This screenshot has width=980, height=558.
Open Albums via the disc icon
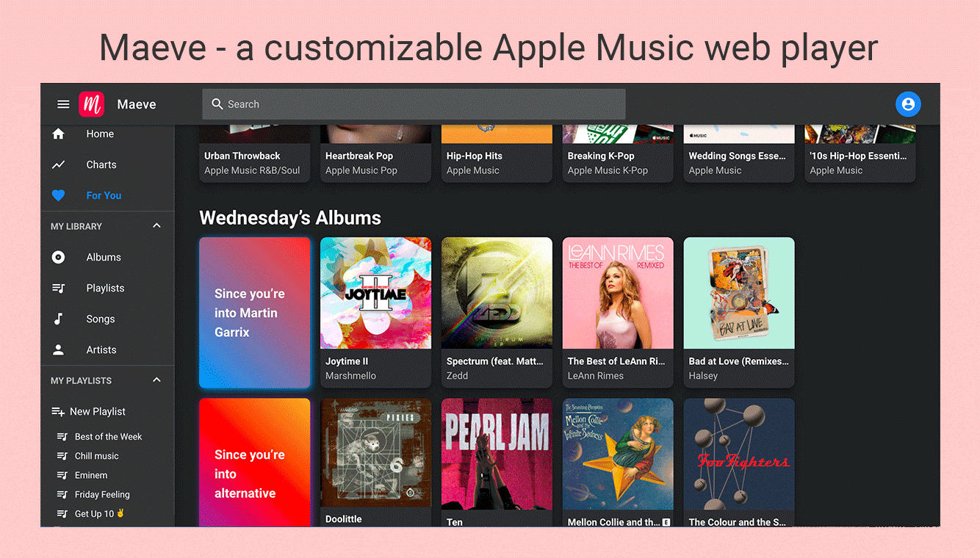(58, 257)
